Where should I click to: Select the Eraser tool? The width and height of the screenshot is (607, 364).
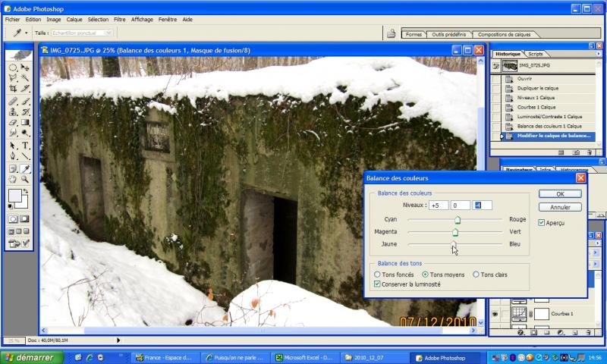pyautogui.click(x=13, y=123)
